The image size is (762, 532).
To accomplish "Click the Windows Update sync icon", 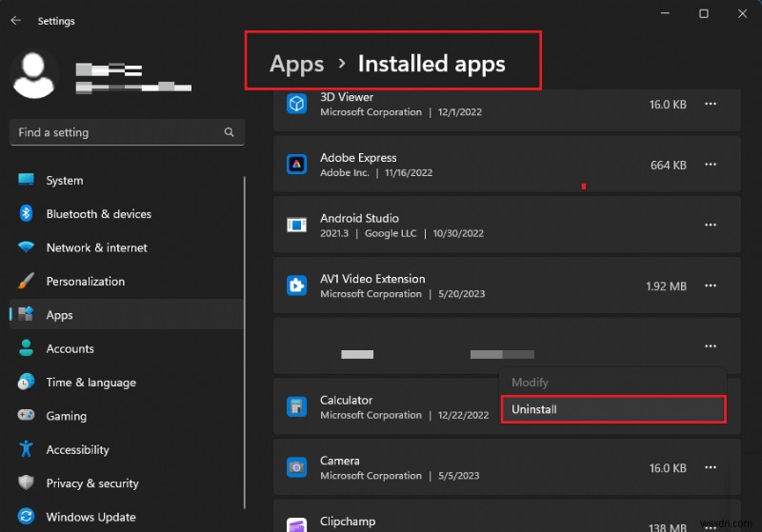I will pyautogui.click(x=26, y=517).
